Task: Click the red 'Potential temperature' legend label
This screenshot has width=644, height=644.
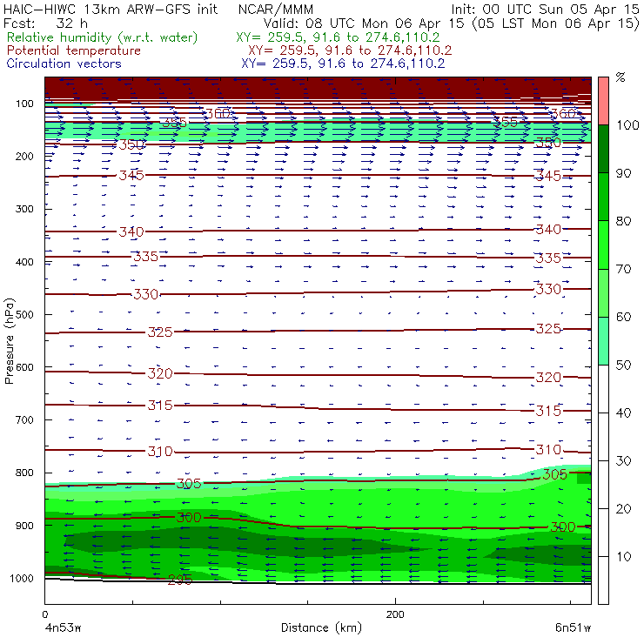Action: pos(74,50)
